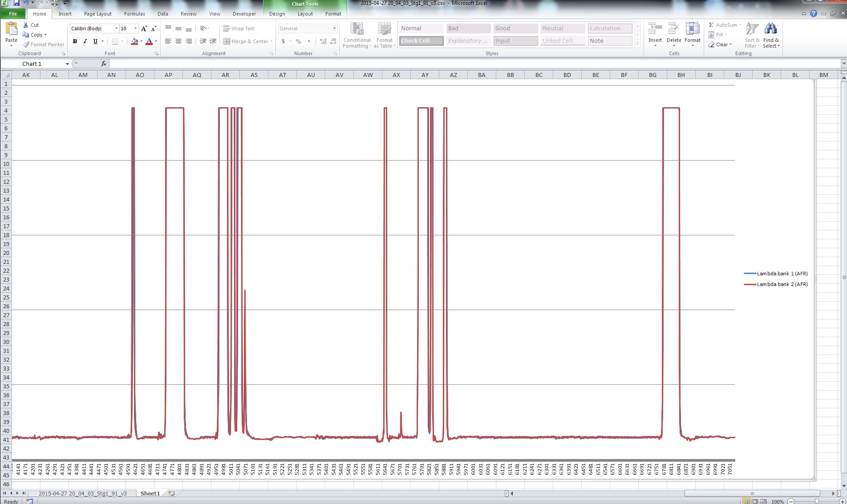Toggle Bold formatting
The image size is (847, 504).
[75, 41]
